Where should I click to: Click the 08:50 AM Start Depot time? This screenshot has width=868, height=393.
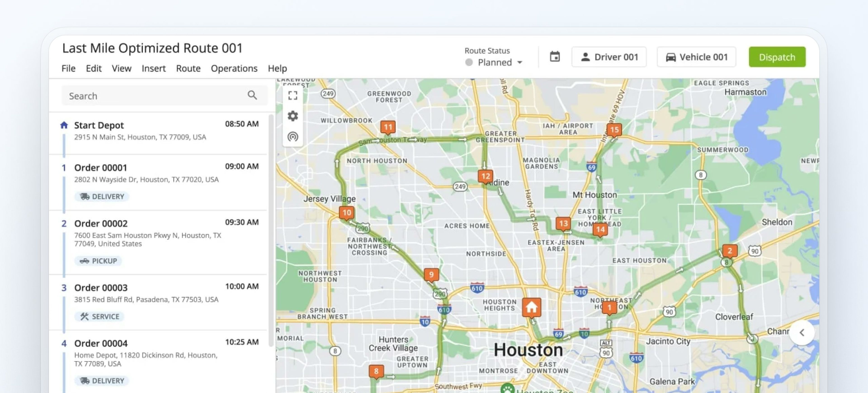[x=242, y=124]
